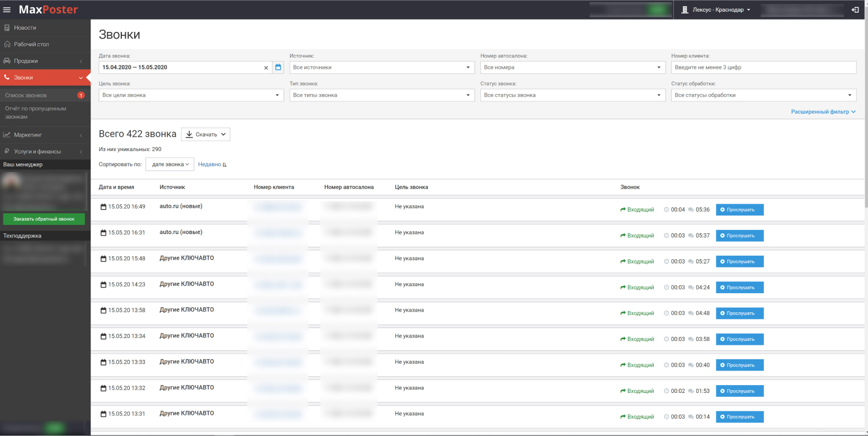Screen dimensions: 868x436
Task: Click the Продажи car icon
Action: click(x=7, y=60)
